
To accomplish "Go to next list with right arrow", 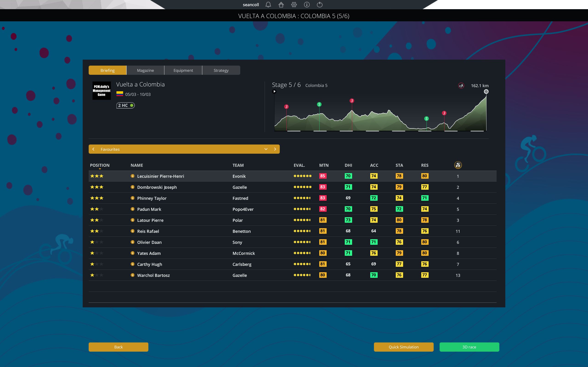I will (275, 149).
